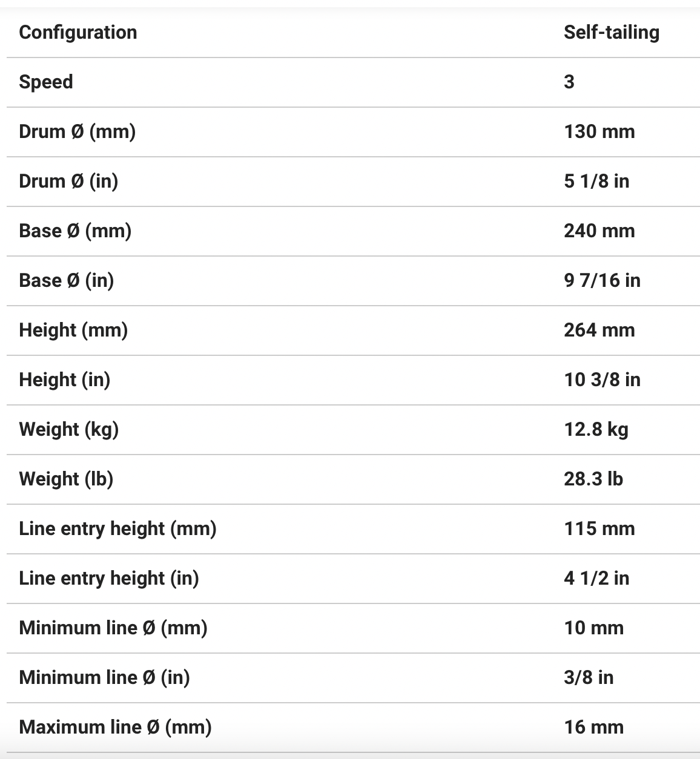This screenshot has height=759, width=700.
Task: Select the 5 1/8 in value
Action: pos(596,181)
